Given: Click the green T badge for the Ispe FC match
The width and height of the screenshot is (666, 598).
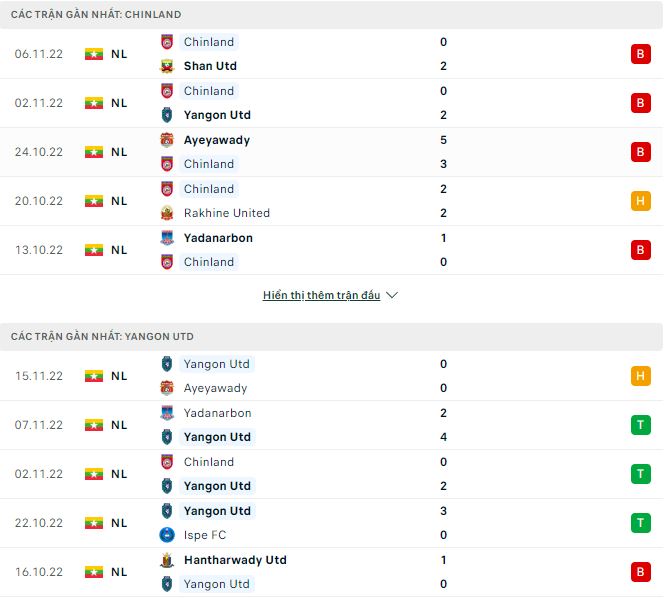Looking at the screenshot, I should point(641,523).
